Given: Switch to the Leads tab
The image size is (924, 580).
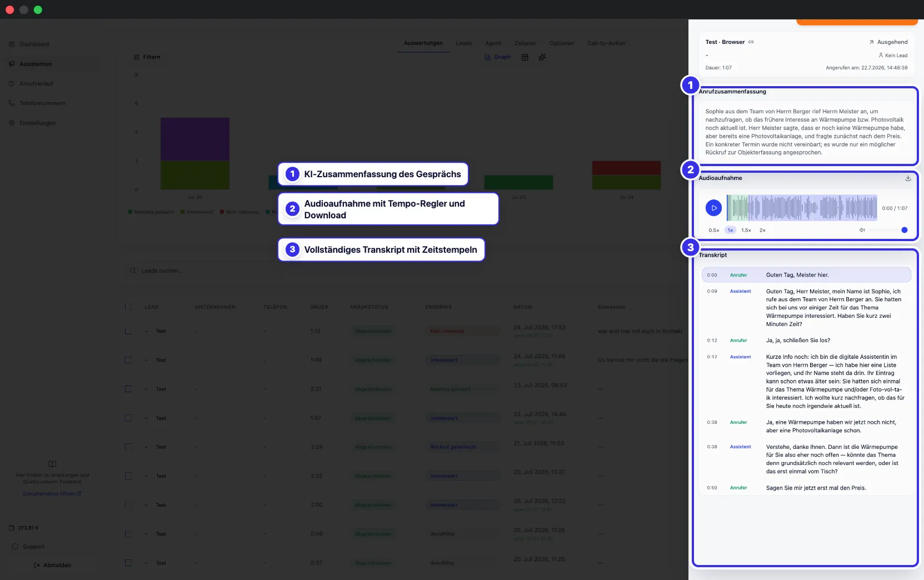Looking at the screenshot, I should (x=464, y=43).
